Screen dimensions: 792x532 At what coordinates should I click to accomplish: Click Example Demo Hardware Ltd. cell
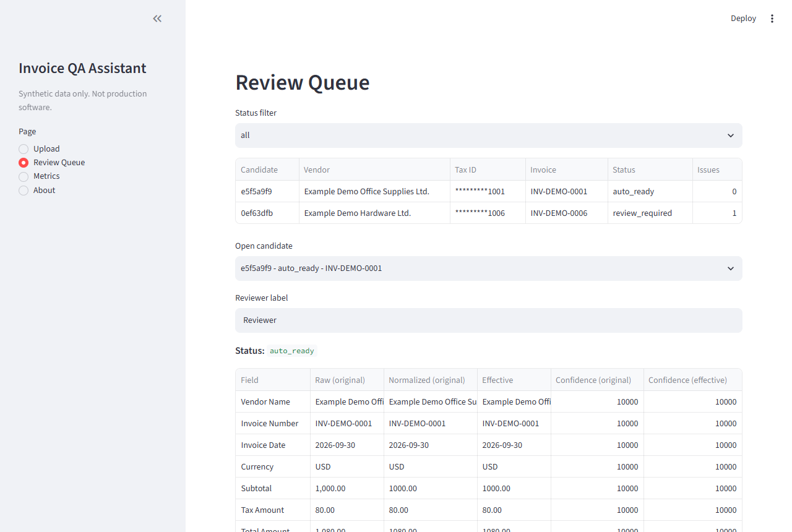tap(374, 213)
